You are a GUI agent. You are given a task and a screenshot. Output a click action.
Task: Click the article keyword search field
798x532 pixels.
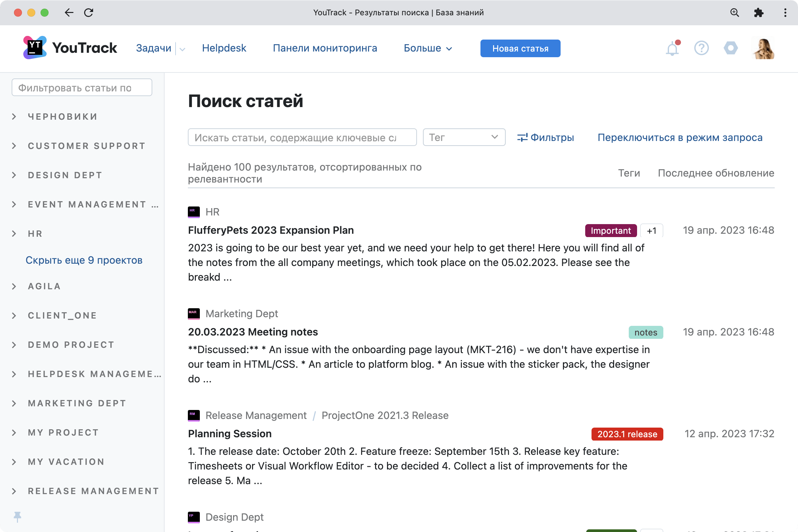302,137
